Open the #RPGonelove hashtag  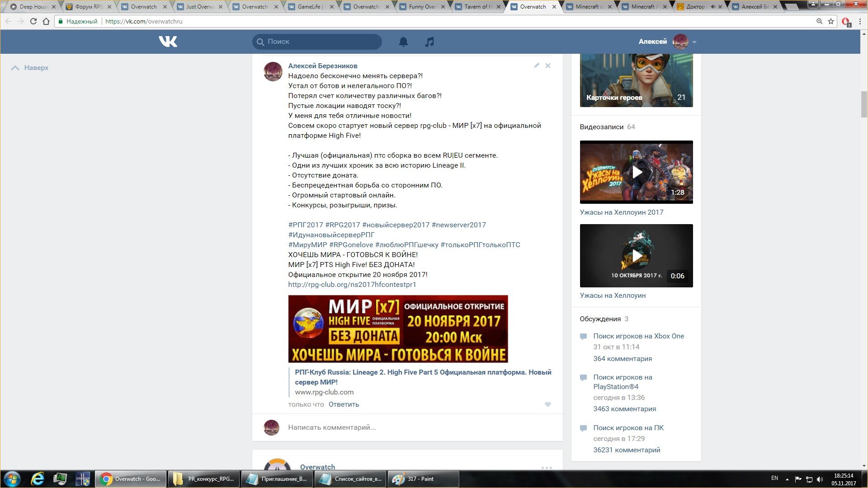tap(351, 245)
